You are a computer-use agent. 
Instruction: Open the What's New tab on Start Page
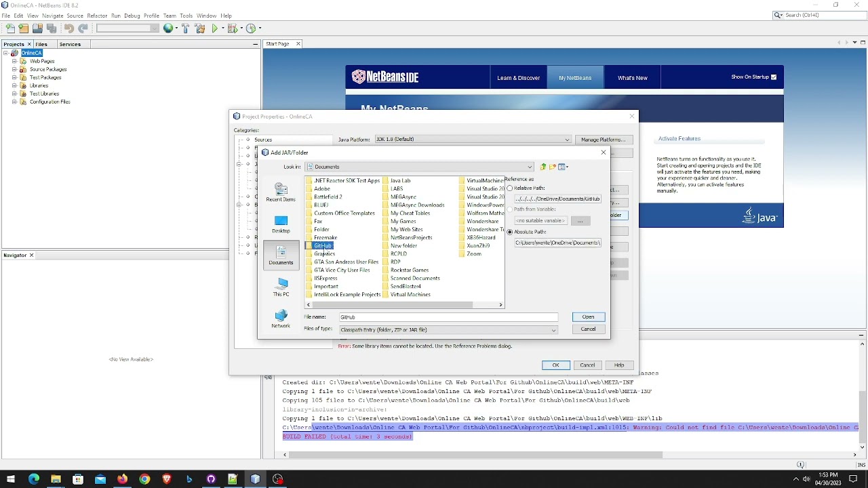[x=632, y=78]
